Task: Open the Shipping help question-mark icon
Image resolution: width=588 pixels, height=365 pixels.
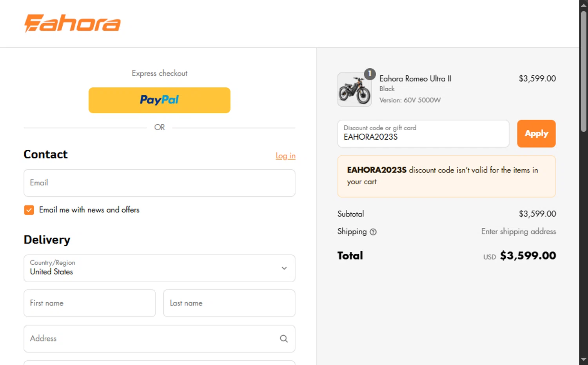Action: (373, 232)
